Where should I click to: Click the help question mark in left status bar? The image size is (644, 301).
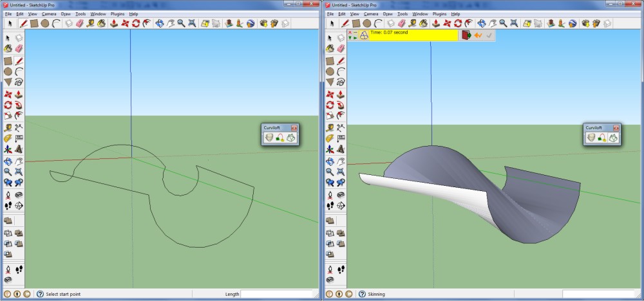(40, 294)
